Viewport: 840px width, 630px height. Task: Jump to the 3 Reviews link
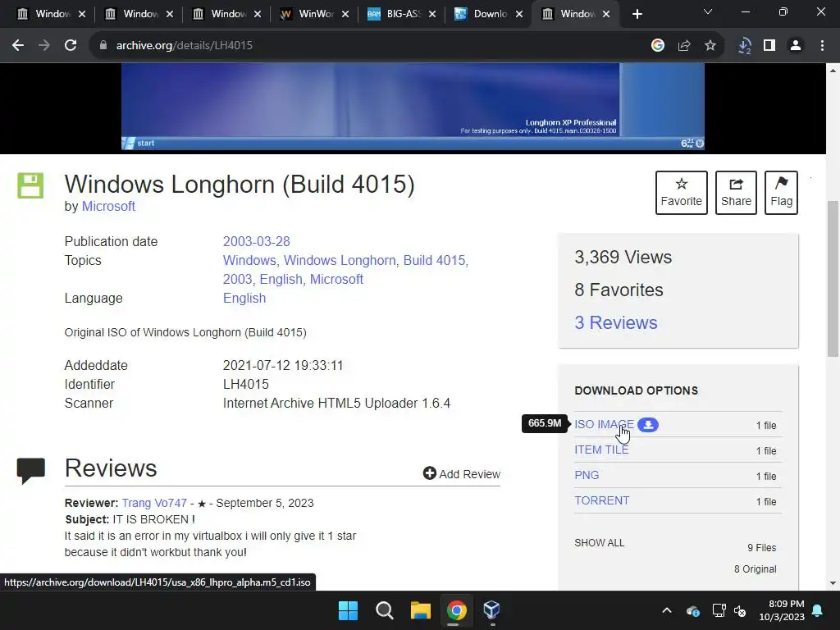pos(615,322)
